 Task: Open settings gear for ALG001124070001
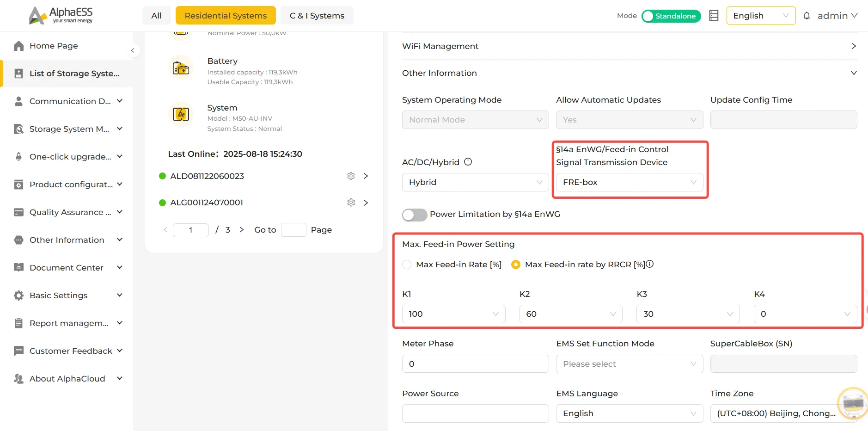pos(351,203)
